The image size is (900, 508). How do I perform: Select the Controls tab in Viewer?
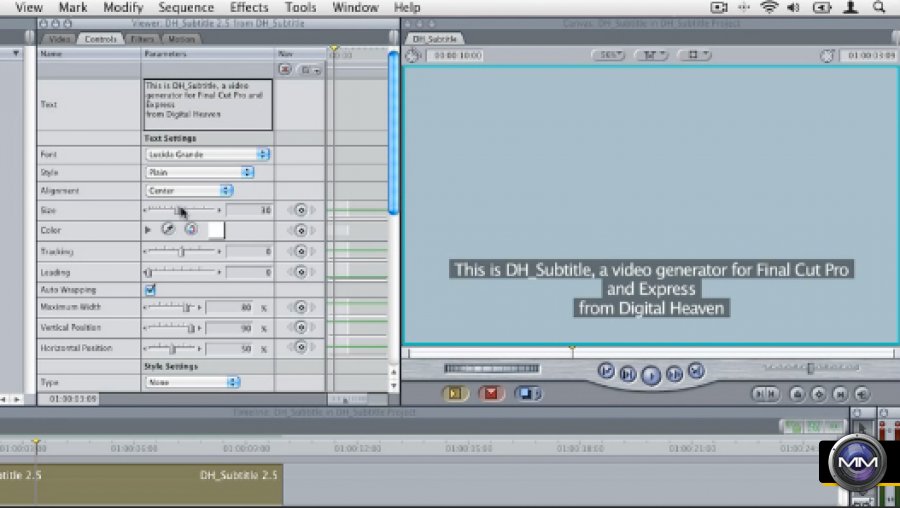(x=100, y=39)
